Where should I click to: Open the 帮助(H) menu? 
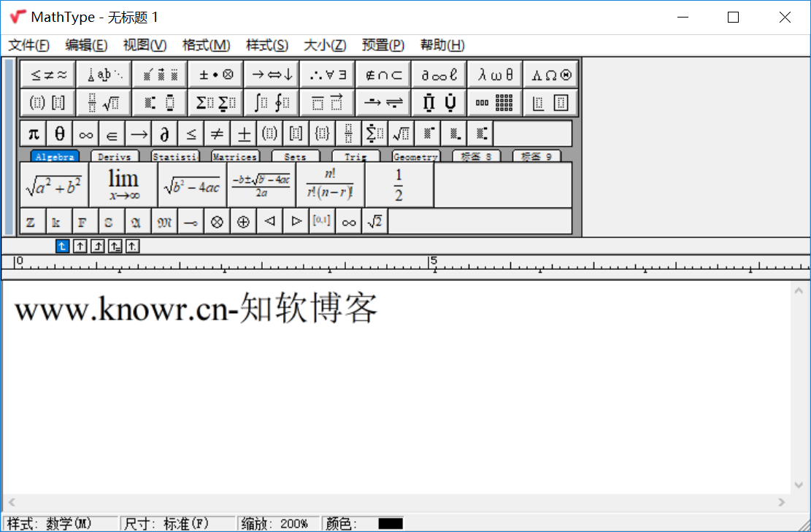442,45
